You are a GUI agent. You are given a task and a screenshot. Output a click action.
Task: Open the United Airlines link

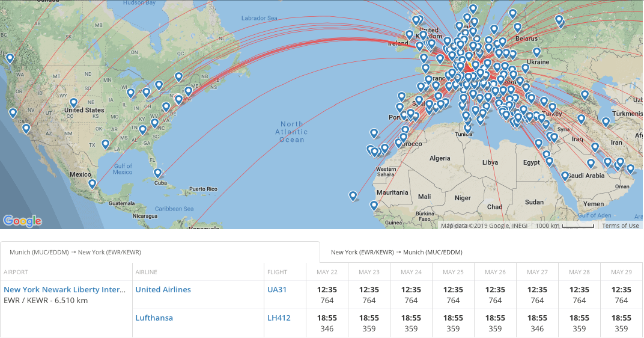[x=163, y=289]
